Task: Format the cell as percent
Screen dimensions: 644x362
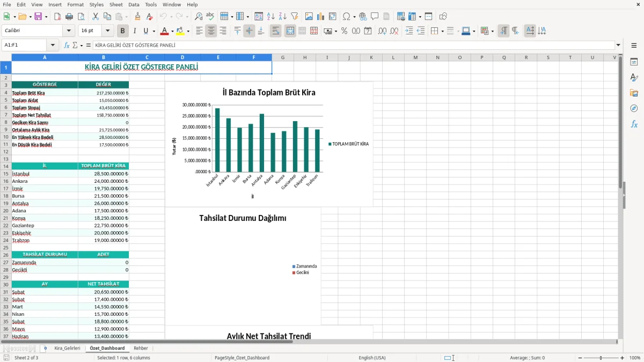Action: (344, 31)
